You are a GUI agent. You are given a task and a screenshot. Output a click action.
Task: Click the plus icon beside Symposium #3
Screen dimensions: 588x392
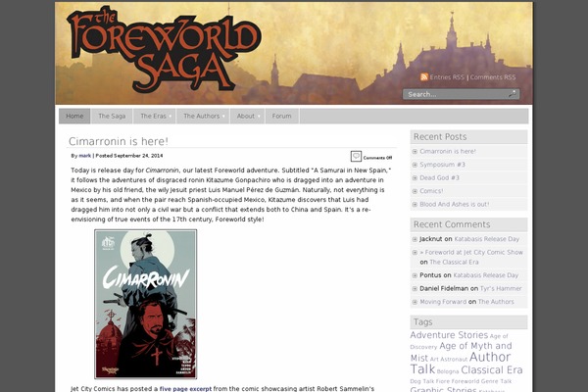pyautogui.click(x=415, y=165)
